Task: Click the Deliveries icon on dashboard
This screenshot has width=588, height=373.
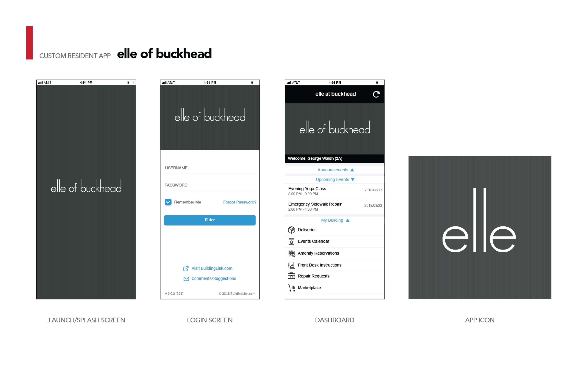Action: coord(291,230)
